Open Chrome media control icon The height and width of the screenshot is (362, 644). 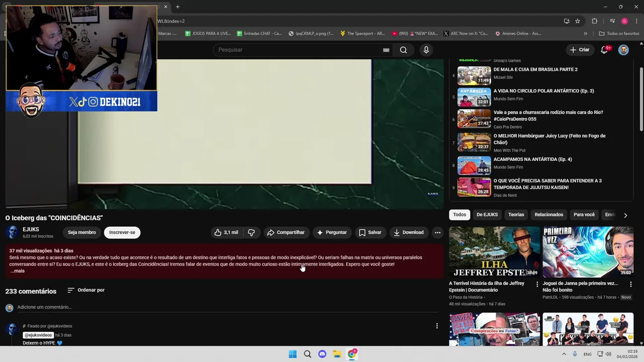click(612, 21)
